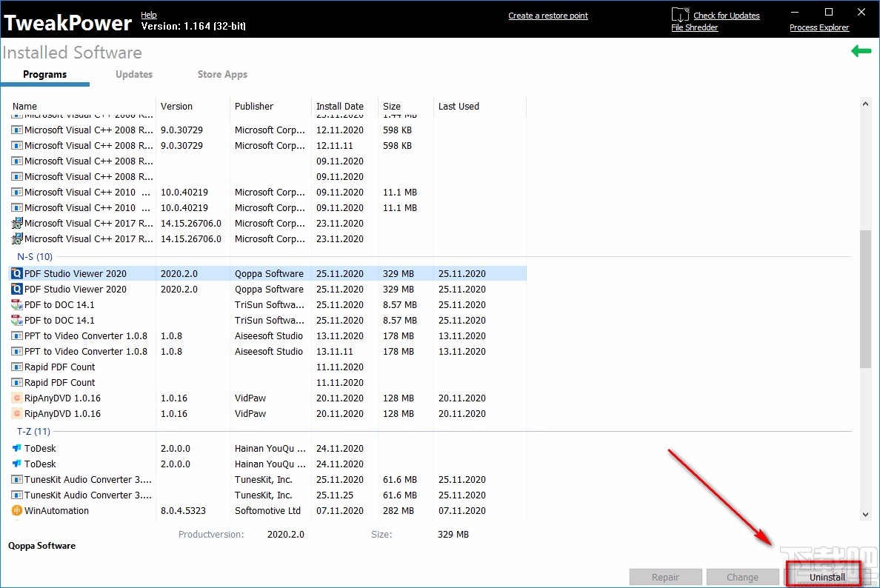Sort by the Version column header
Viewport: 880px width, 588px height.
pos(176,107)
